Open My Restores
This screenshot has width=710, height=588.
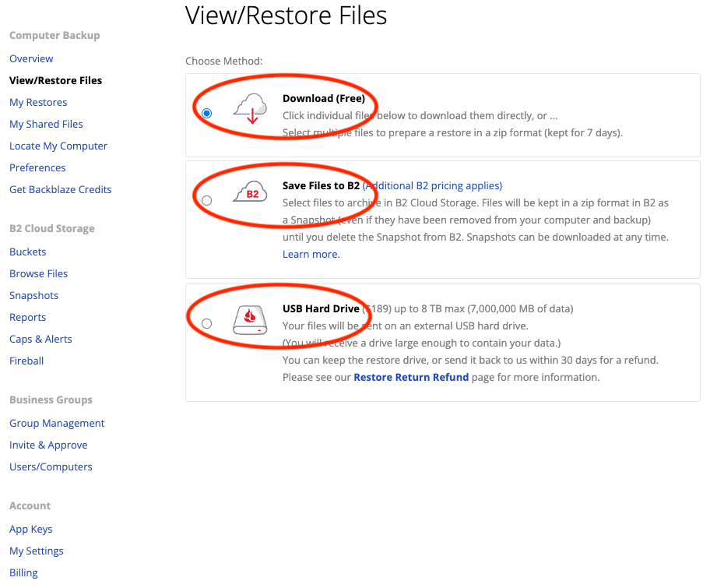[38, 102]
